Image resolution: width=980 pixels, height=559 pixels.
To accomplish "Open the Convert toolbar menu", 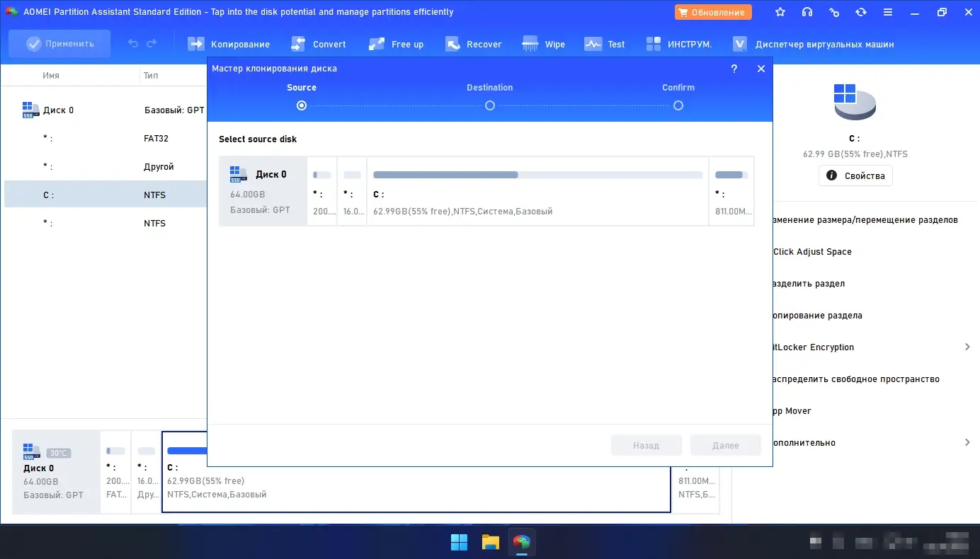I will 318,44.
